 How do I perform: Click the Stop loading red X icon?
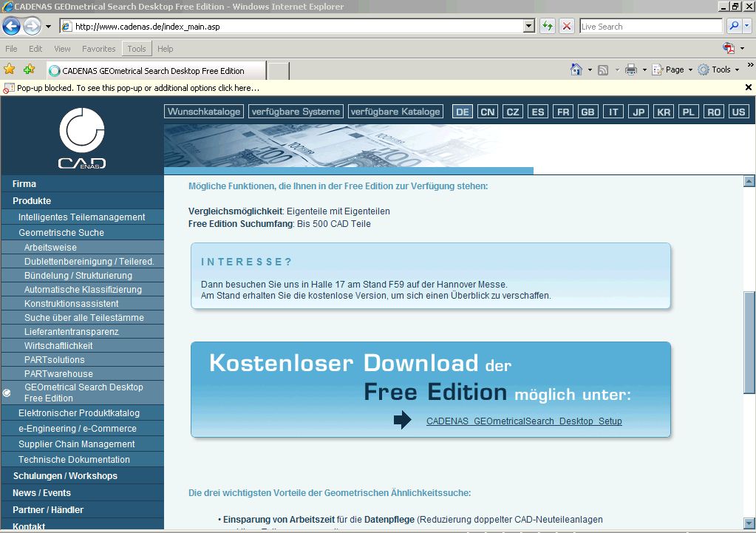coord(567,26)
